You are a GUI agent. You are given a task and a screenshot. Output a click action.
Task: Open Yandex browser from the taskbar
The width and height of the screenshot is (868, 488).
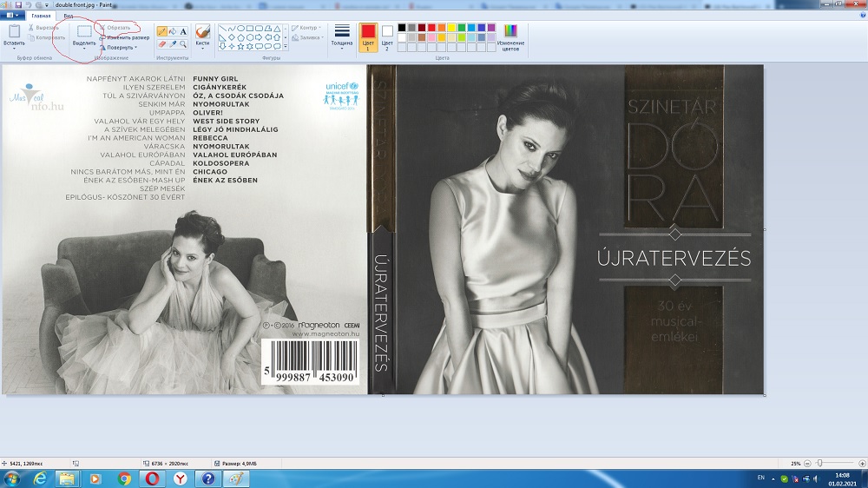pyautogui.click(x=181, y=478)
